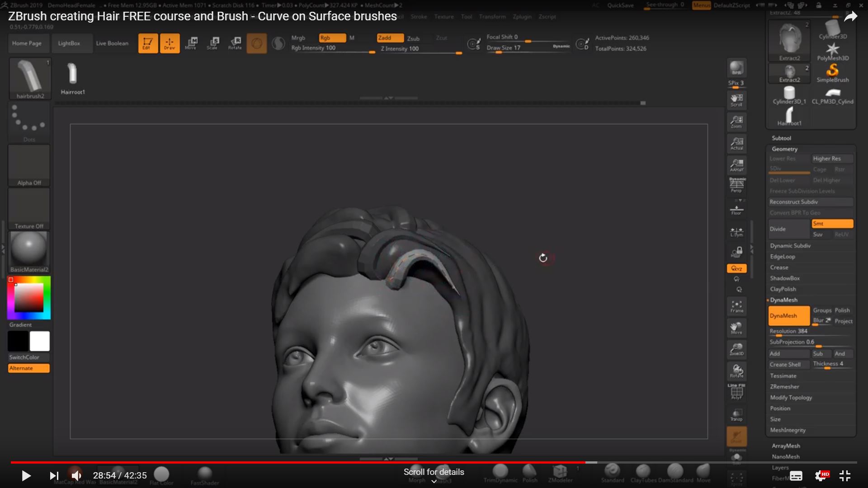This screenshot has width=868, height=488.
Task: Click the right-shelf Move view icon
Action: coord(736,328)
